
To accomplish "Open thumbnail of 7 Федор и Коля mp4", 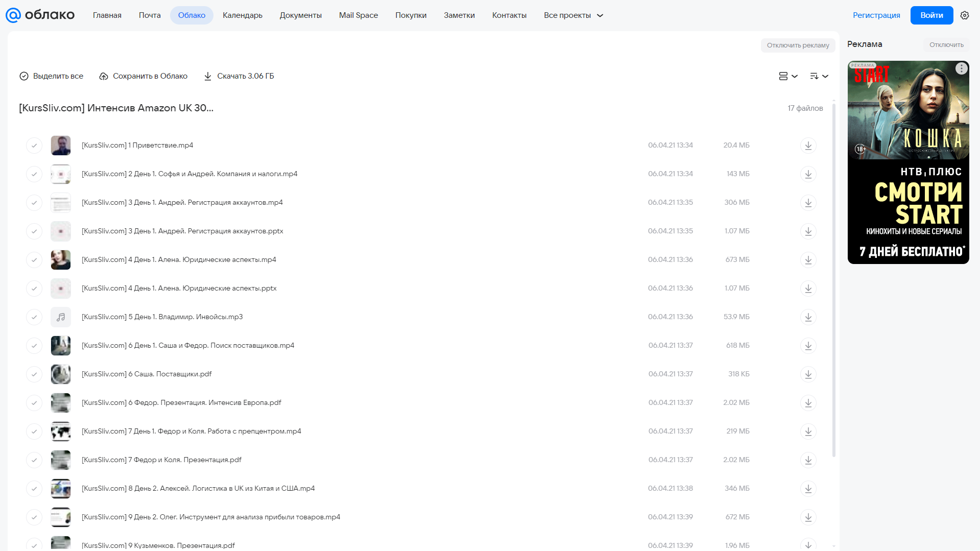I will click(x=61, y=432).
